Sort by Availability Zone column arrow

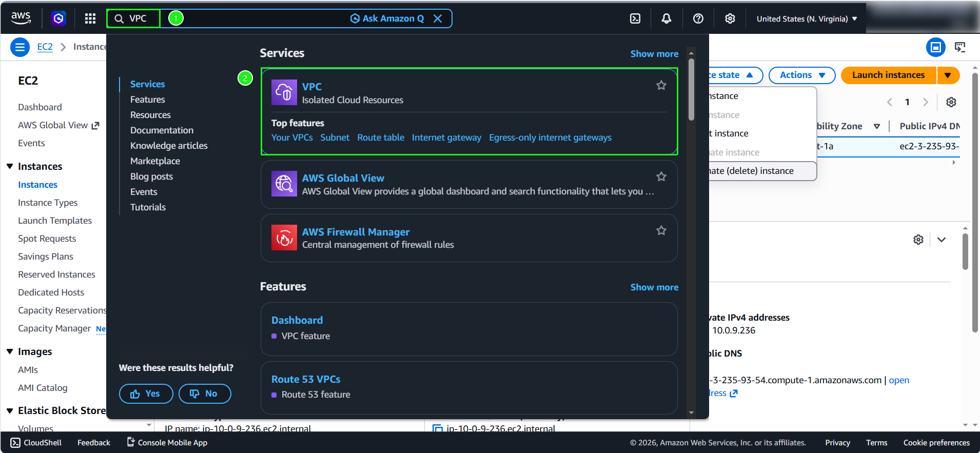pos(877,126)
